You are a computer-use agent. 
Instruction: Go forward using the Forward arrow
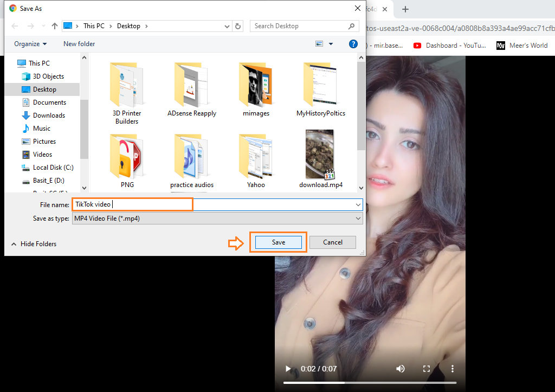[x=31, y=26]
